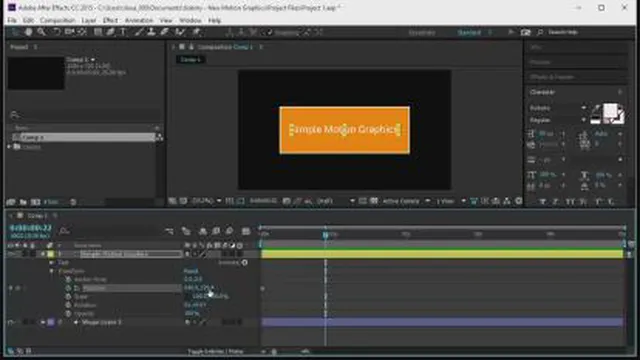Image resolution: width=640 pixels, height=360 pixels.
Task: Click Reset beside the Transform group
Action: [191, 271]
